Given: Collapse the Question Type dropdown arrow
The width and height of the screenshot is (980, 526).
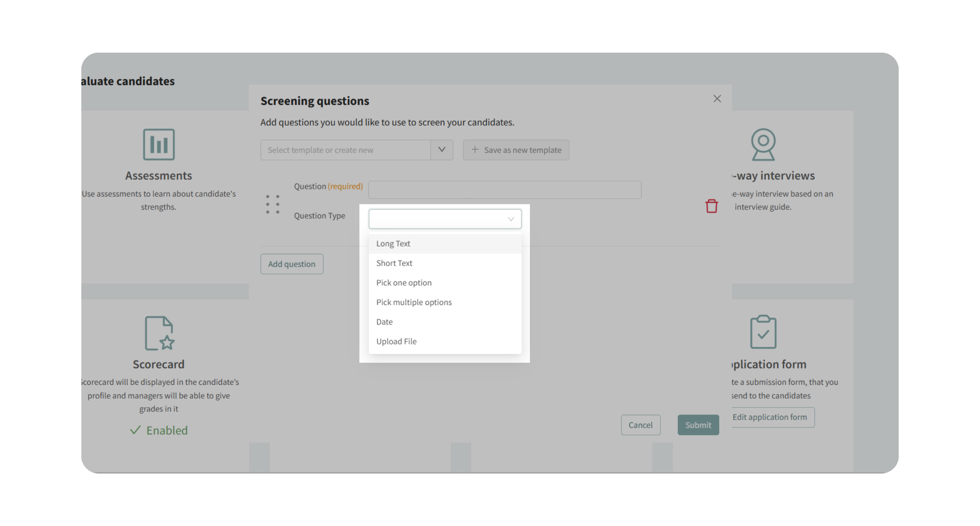Looking at the screenshot, I should [x=511, y=219].
